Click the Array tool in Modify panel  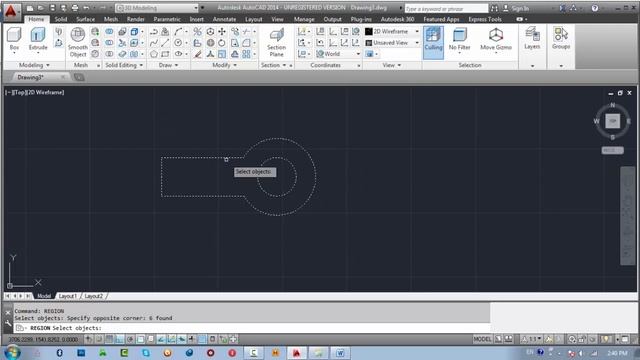pos(246,54)
